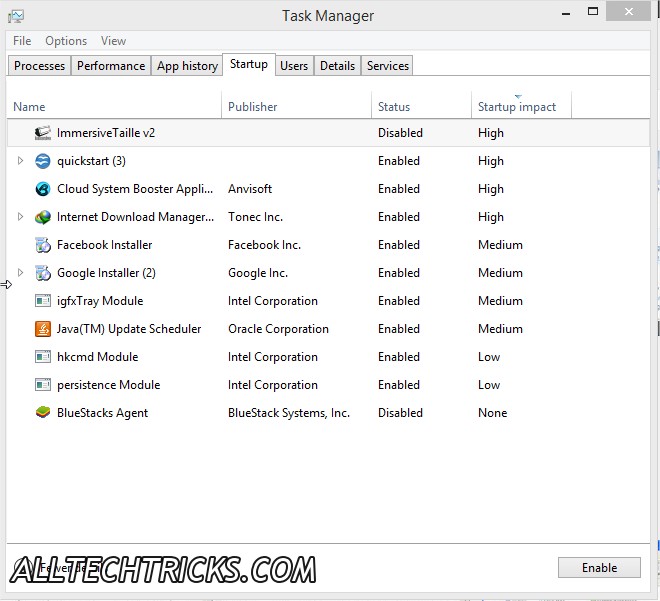Image resolution: width=660 pixels, height=601 pixels.
Task: Click the Enable button
Action: click(x=599, y=568)
